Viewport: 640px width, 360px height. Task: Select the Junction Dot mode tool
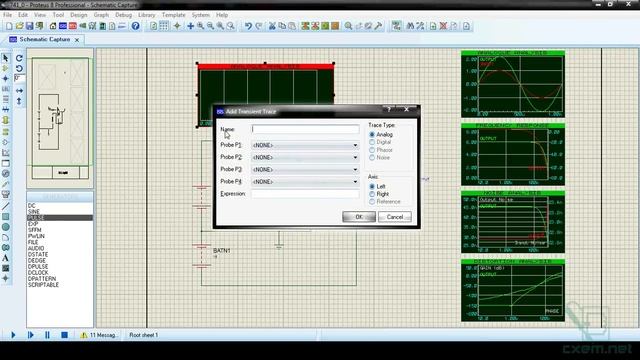[6, 78]
